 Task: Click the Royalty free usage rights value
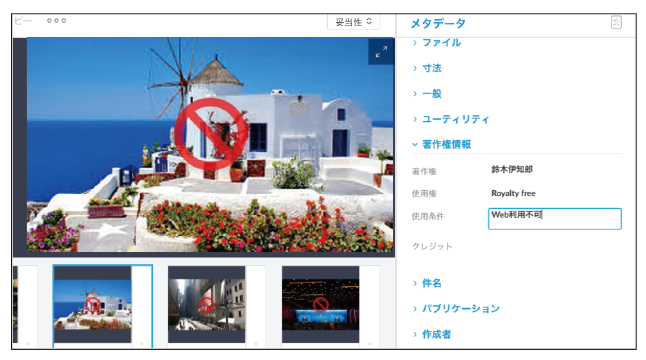coord(513,193)
